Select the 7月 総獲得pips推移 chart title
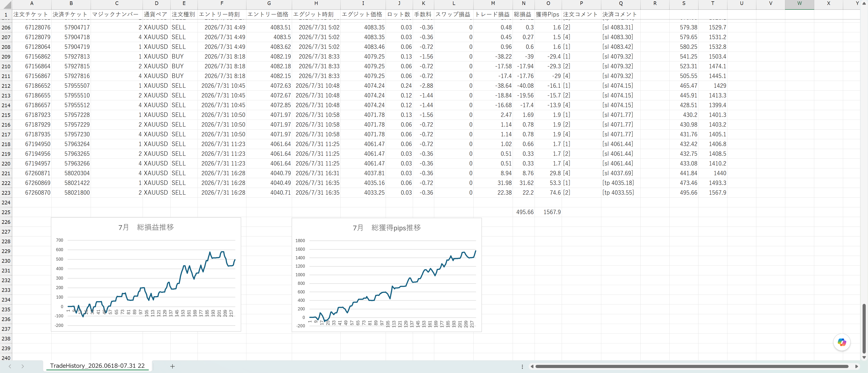The width and height of the screenshot is (868, 373). [387, 228]
